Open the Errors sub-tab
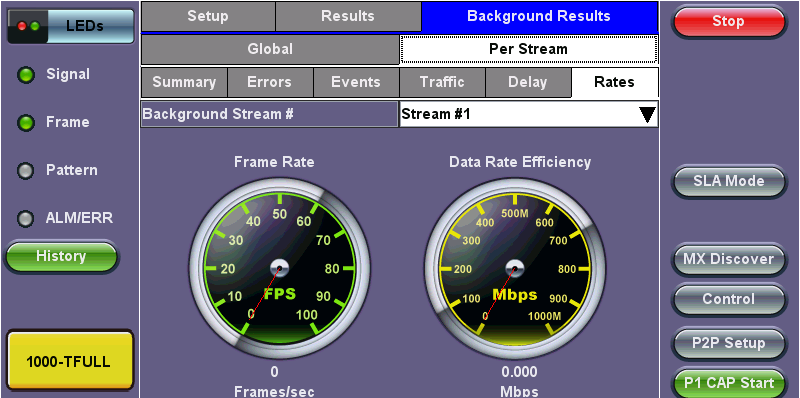The image size is (800, 398). (x=269, y=83)
